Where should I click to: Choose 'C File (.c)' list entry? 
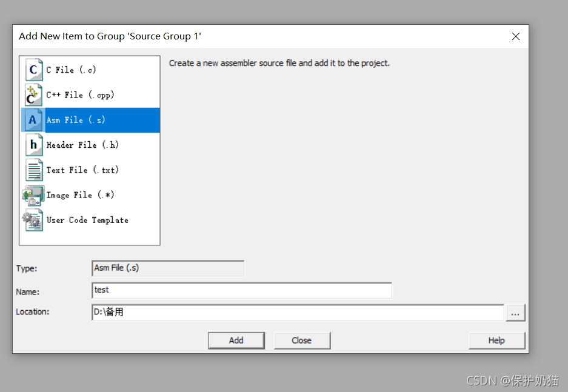(71, 70)
